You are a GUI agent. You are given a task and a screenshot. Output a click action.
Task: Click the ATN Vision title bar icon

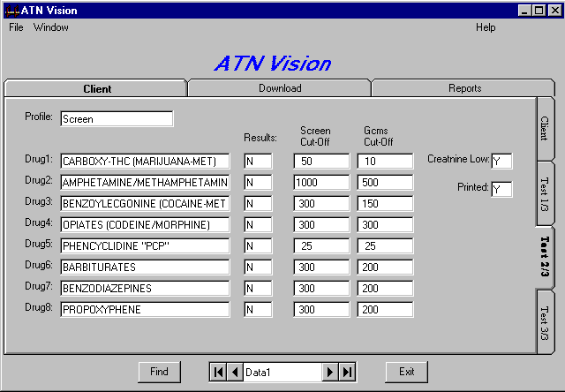pos(11,11)
